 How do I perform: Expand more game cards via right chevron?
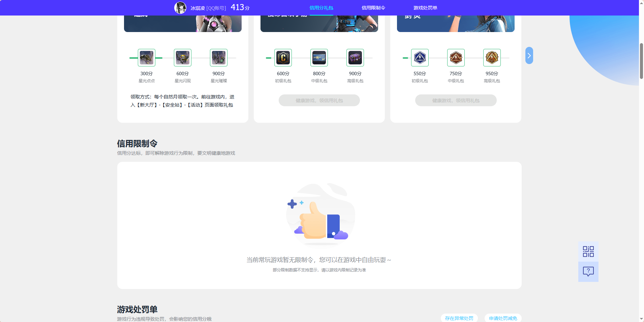coord(529,55)
